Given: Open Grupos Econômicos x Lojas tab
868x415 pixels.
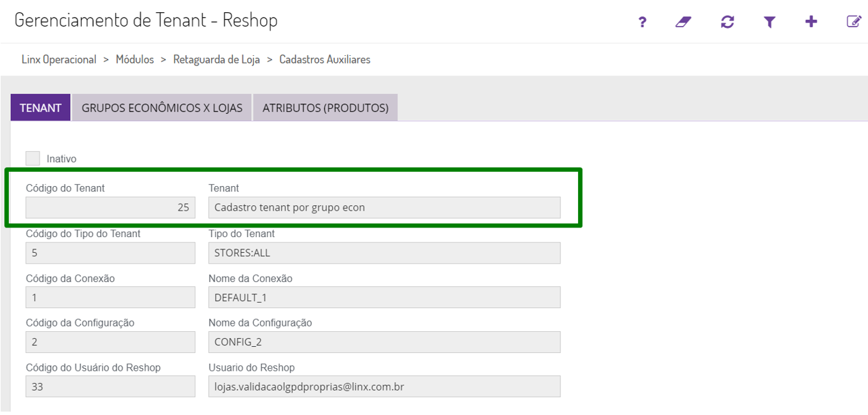Looking at the screenshot, I should [x=162, y=108].
